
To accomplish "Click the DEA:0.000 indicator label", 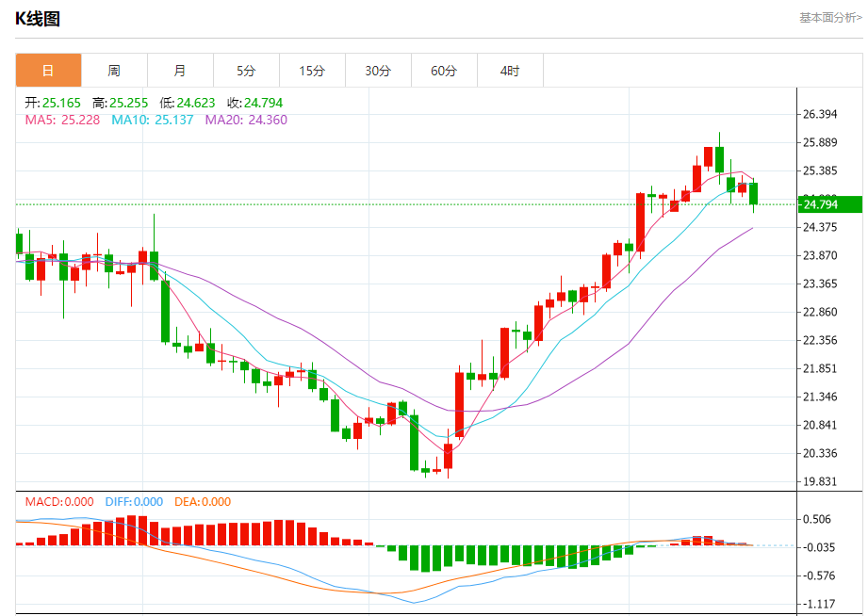I will point(203,502).
